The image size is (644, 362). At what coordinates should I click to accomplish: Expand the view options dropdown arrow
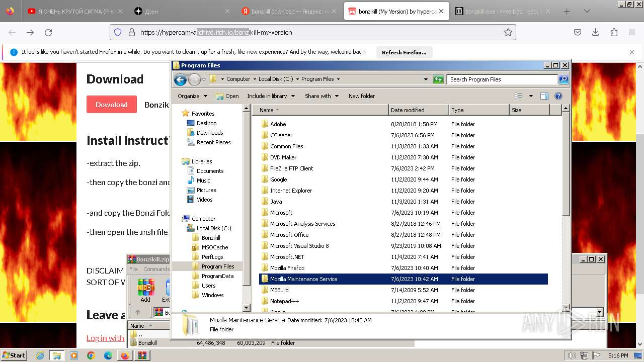pyautogui.click(x=530, y=96)
